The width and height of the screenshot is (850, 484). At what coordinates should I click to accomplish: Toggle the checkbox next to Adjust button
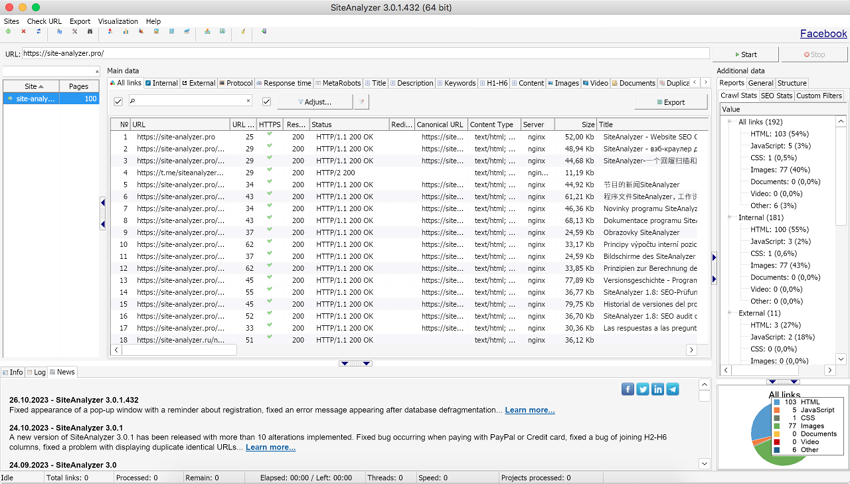point(266,101)
